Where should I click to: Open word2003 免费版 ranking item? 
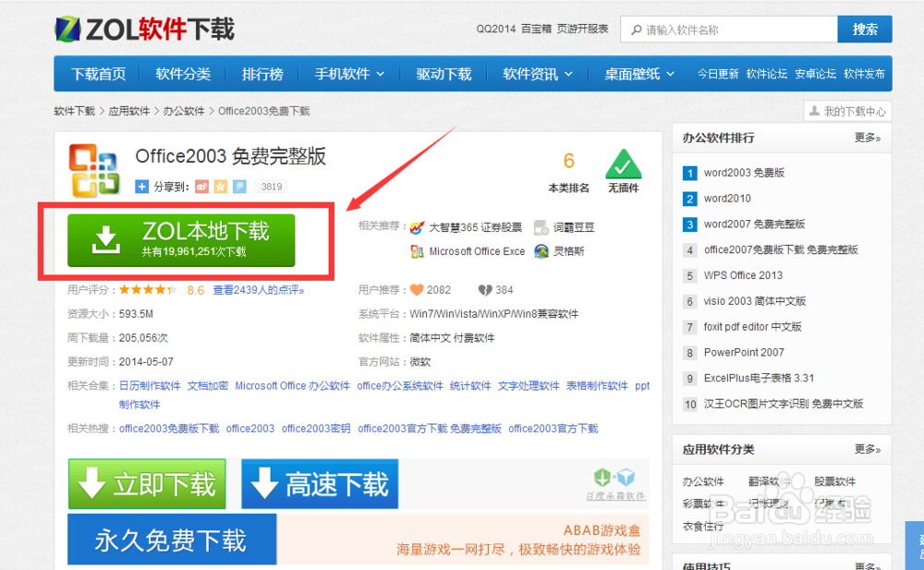click(744, 173)
